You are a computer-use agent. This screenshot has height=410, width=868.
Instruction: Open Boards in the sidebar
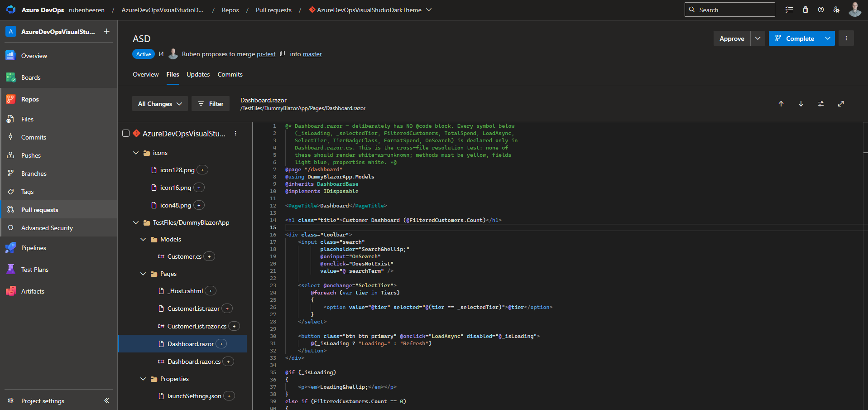click(59, 77)
